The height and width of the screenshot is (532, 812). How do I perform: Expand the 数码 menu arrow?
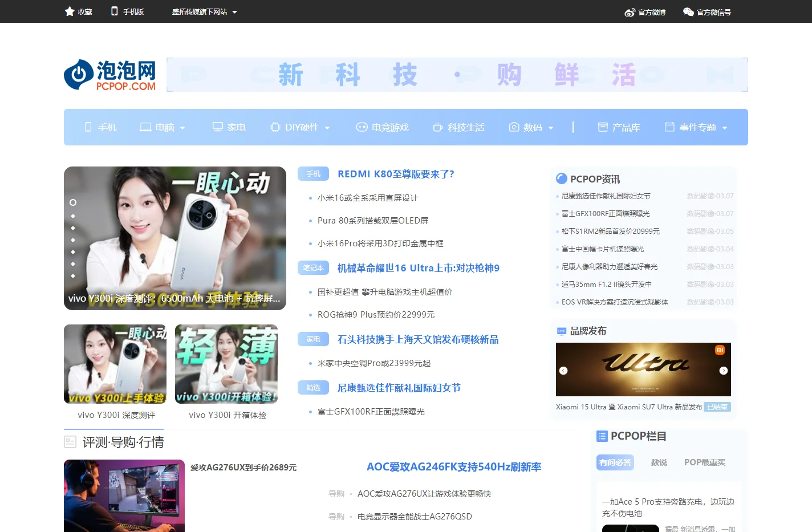click(551, 128)
